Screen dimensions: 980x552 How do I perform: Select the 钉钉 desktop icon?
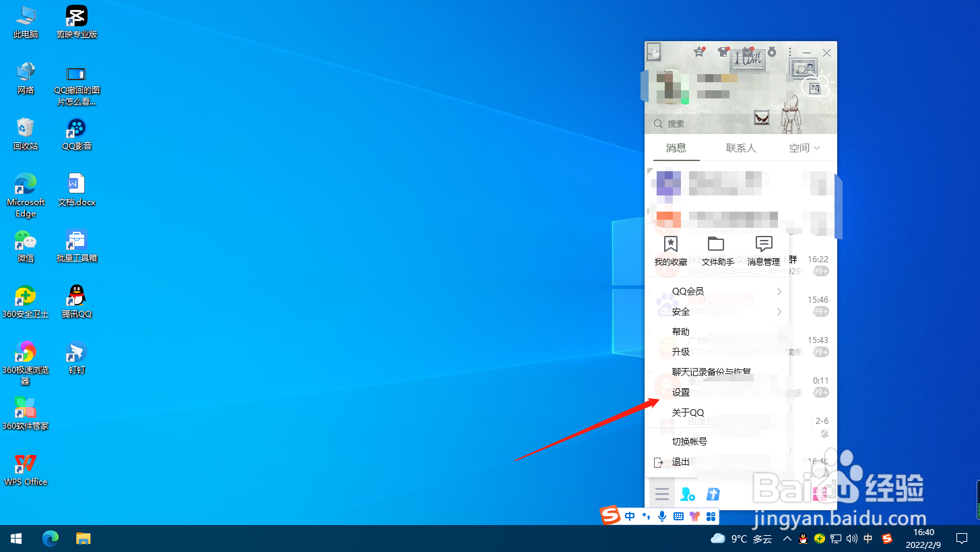click(x=77, y=358)
